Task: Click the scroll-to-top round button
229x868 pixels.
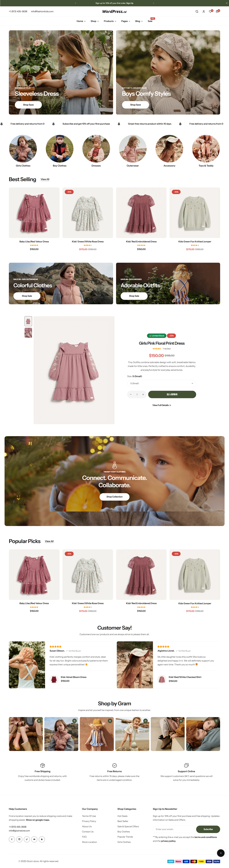Action: [x=221, y=853]
